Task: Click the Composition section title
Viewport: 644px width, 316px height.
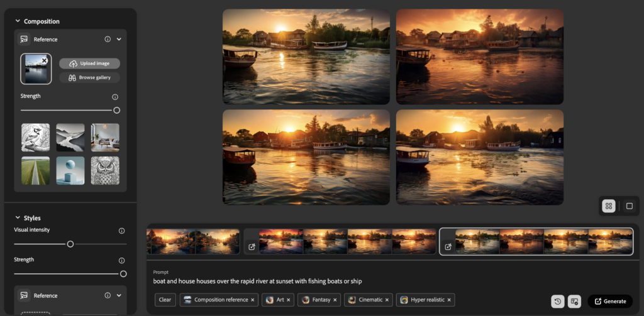Action: (x=42, y=21)
